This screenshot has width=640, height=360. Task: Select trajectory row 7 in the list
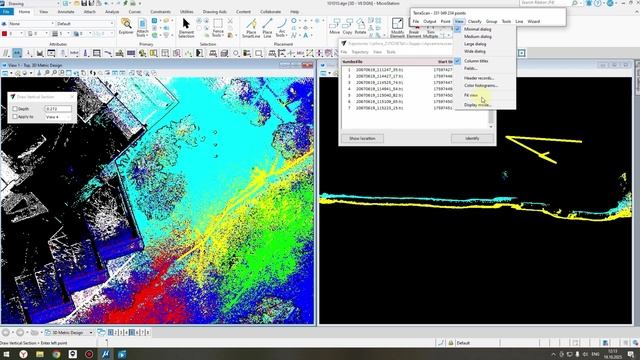click(x=398, y=108)
